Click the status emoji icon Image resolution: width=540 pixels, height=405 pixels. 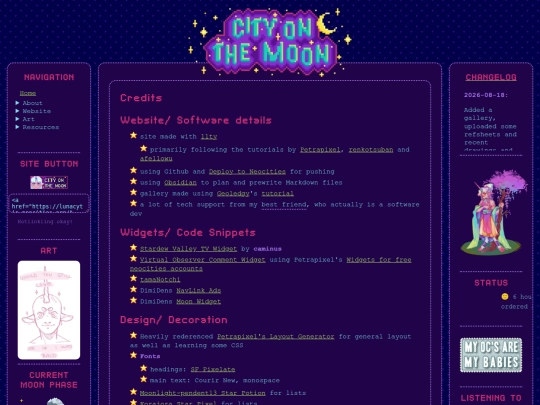505,297
